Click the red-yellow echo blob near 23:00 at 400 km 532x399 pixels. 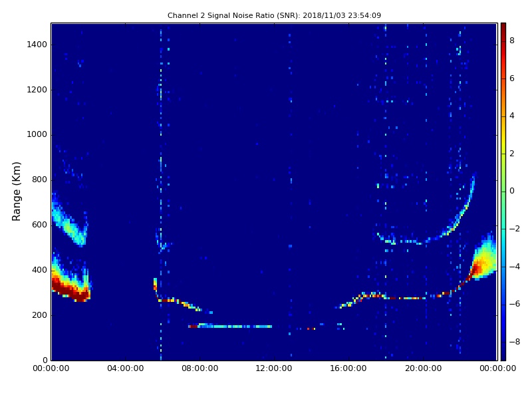(x=483, y=261)
